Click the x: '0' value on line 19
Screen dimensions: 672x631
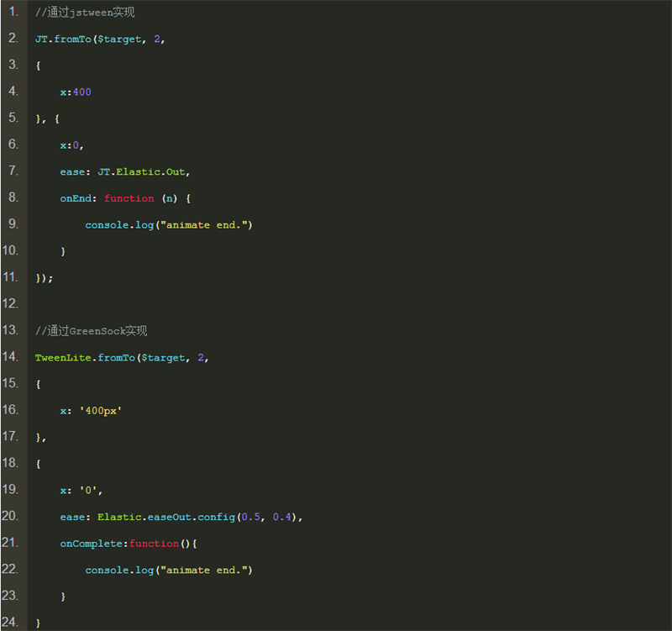81,491
